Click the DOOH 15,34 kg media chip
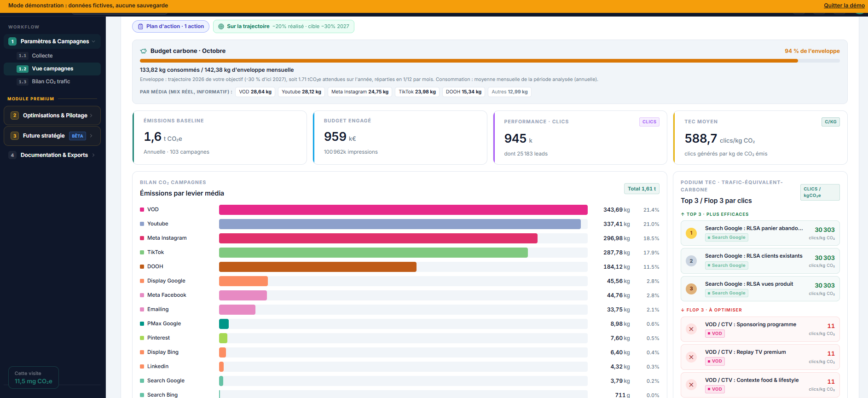 (x=463, y=92)
